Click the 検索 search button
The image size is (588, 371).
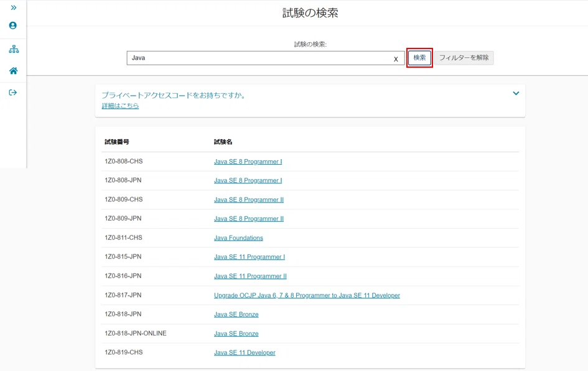(419, 58)
